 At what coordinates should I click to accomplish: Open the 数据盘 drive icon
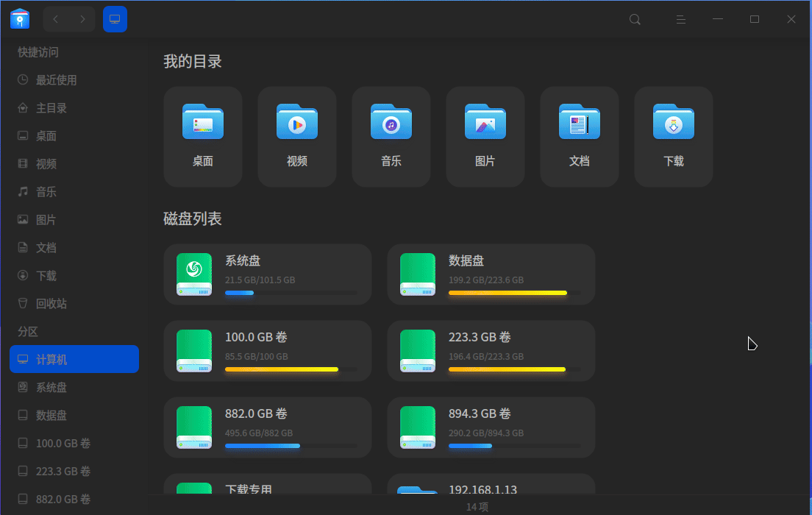click(418, 274)
